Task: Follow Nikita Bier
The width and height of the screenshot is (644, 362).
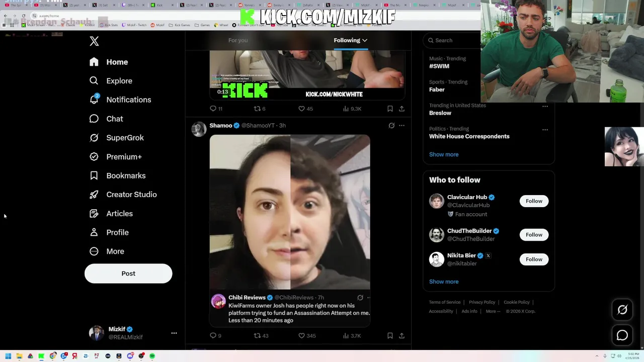Action: tap(534, 259)
